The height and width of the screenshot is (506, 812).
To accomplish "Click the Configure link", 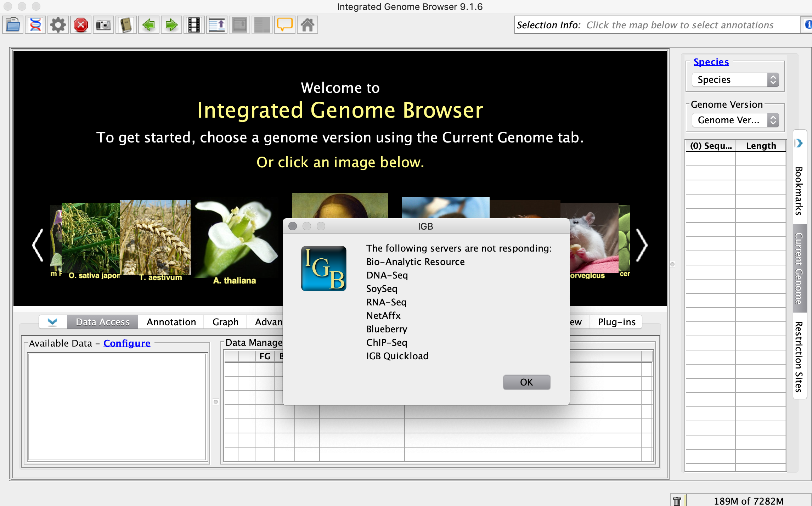I will (x=127, y=343).
